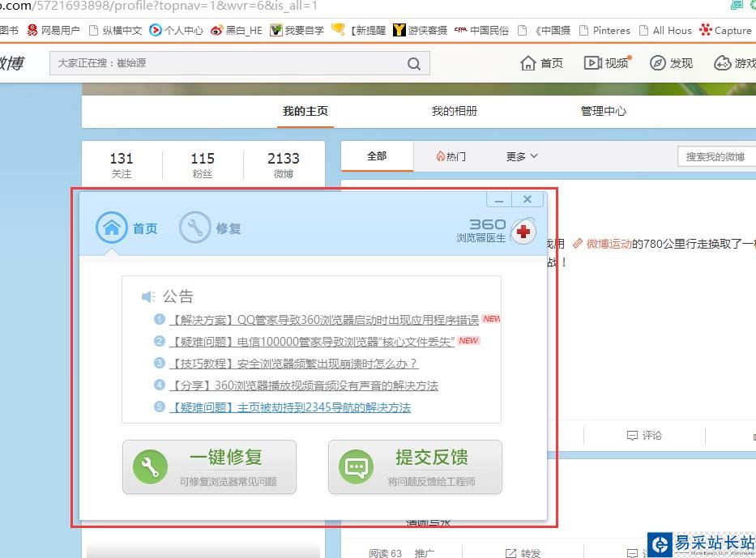The width and height of the screenshot is (756, 558).
Task: Open link about homepage hijacked to 2345导航
Action: (x=290, y=407)
